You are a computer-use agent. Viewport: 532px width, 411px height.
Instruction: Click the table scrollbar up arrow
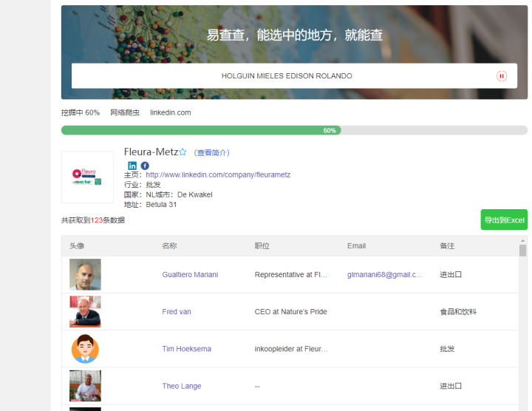[522, 241]
